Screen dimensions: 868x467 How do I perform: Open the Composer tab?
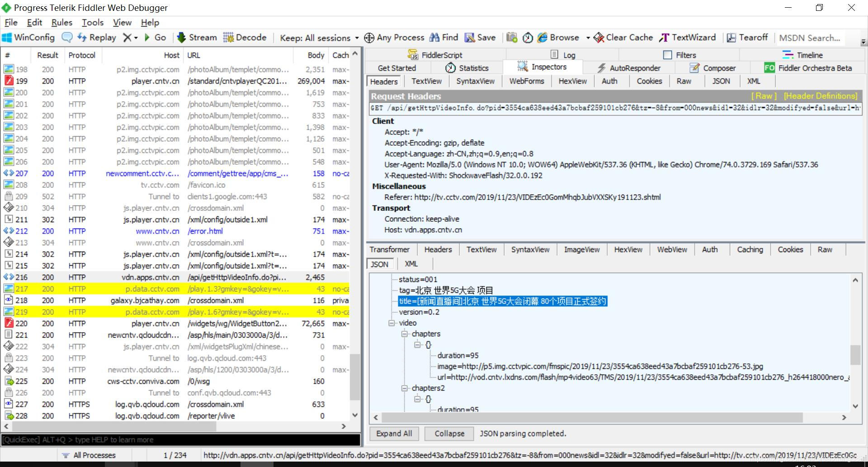[x=712, y=68]
